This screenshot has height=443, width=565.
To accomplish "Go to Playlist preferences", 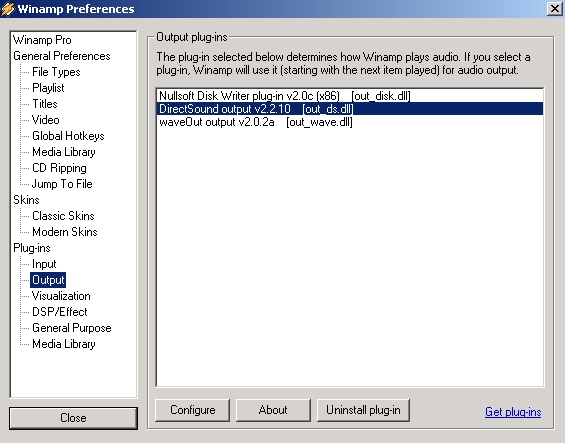I will pyautogui.click(x=48, y=88).
